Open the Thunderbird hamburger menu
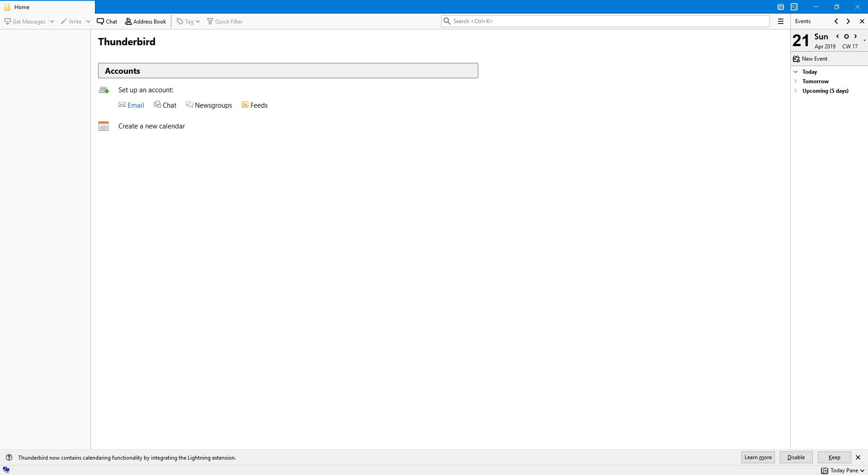Viewport: 868px width, 475px height. click(780, 21)
